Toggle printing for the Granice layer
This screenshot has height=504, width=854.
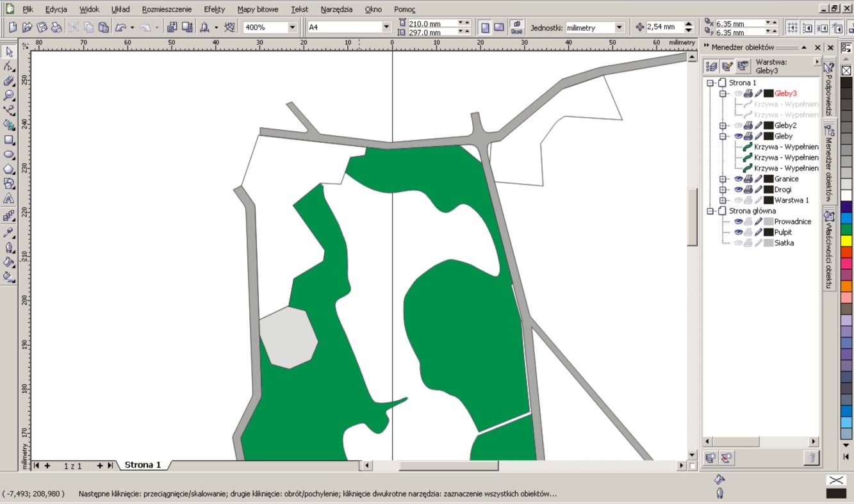point(748,179)
